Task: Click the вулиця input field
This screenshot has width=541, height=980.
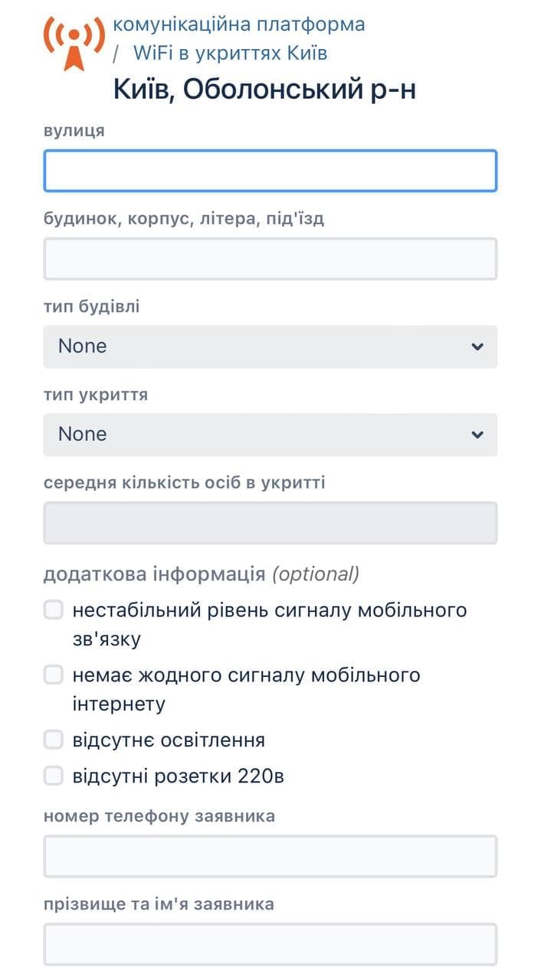Action: pyautogui.click(x=270, y=171)
